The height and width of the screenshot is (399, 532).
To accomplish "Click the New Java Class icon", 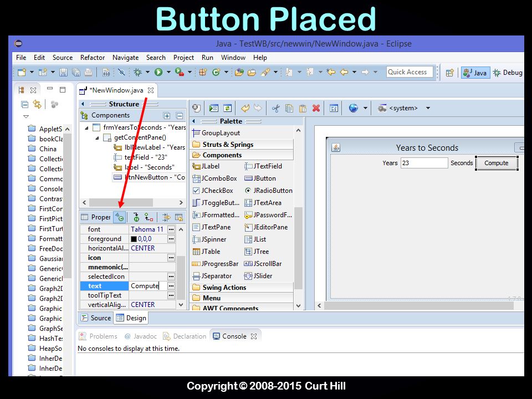I will 216,72.
